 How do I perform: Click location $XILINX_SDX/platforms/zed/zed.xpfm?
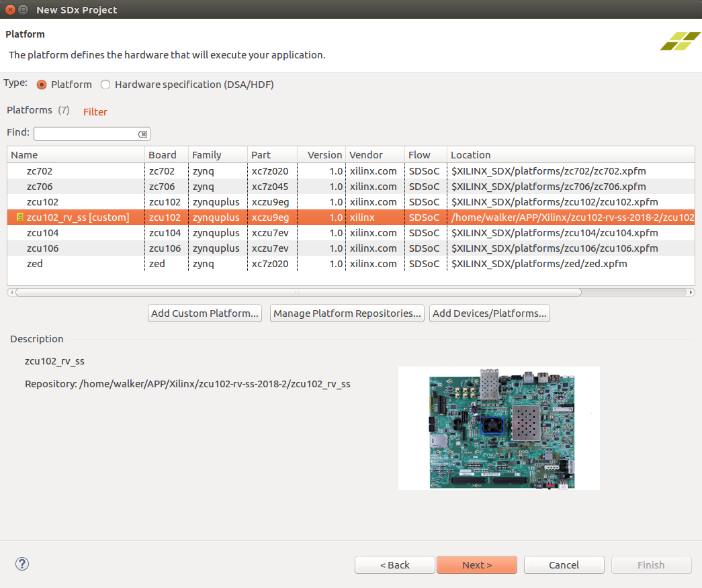(x=539, y=264)
